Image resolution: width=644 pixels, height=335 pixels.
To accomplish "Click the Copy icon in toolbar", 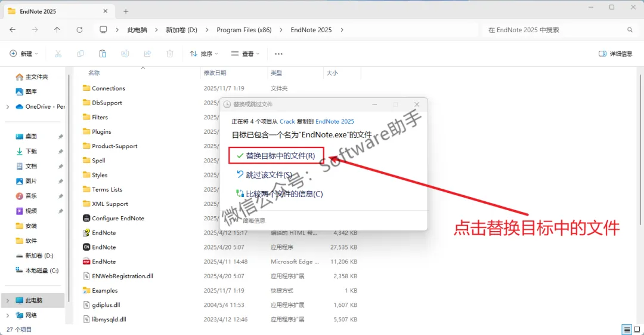I will (80, 54).
